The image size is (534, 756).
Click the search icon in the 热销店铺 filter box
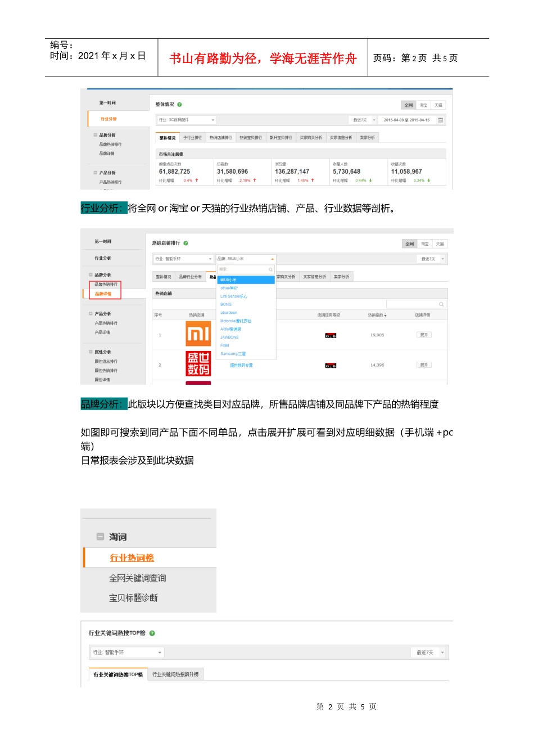tap(441, 304)
